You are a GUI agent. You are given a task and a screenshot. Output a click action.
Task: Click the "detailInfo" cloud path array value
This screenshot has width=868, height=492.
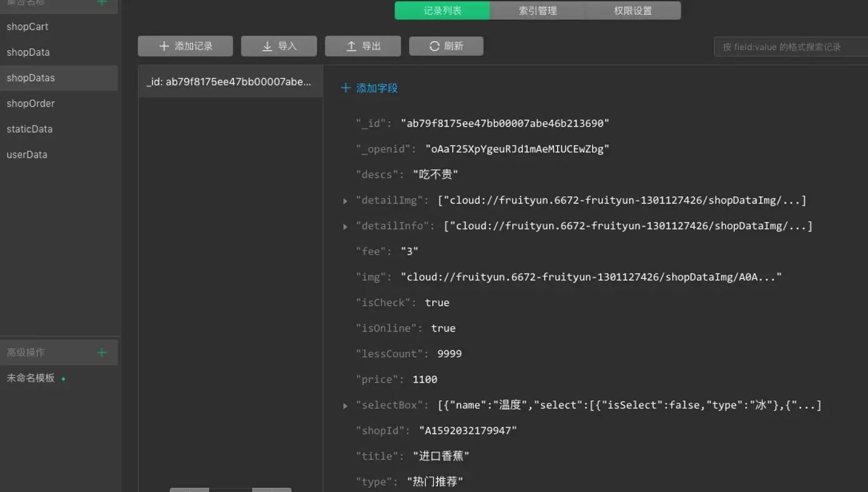pos(628,226)
